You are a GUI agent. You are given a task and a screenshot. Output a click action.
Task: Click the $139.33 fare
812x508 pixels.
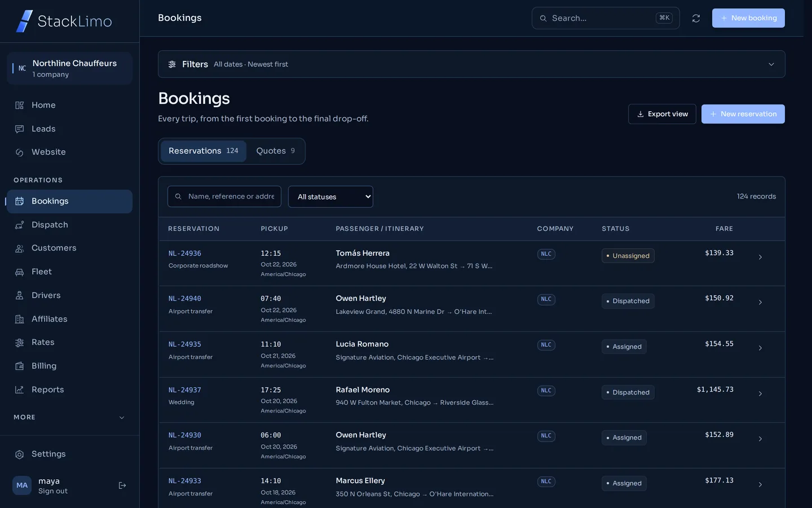click(x=719, y=253)
